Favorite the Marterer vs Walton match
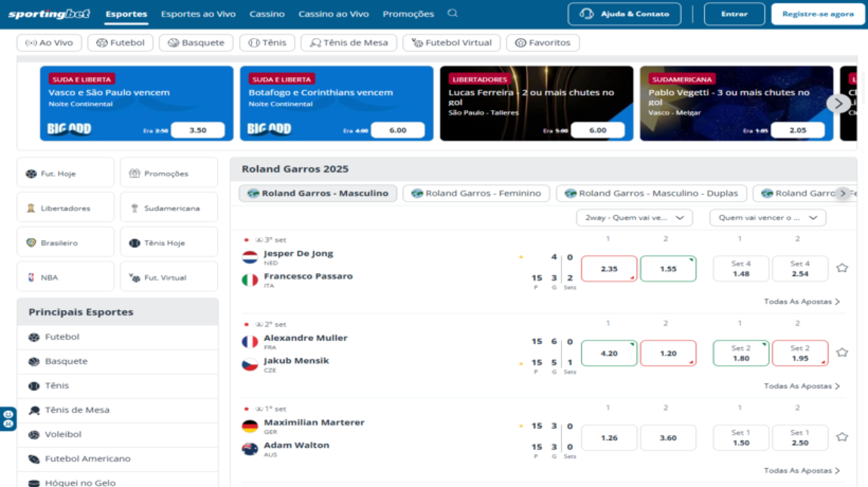The height and width of the screenshot is (487, 868). (842, 437)
